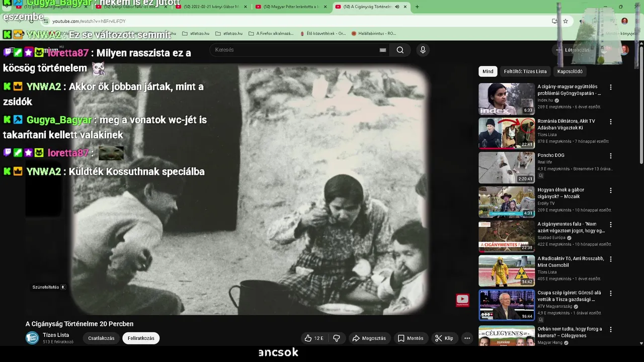This screenshot has height=362, width=644.
Task: Open options menu for cigánymentes falu video
Action: tap(611, 225)
